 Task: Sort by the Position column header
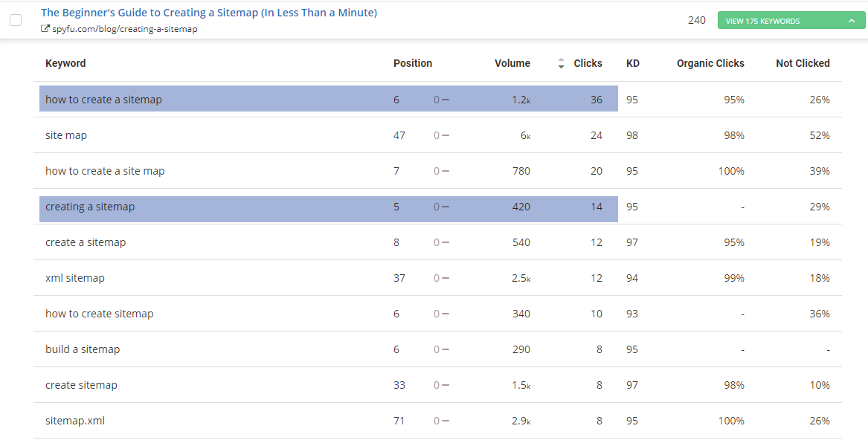pos(413,63)
